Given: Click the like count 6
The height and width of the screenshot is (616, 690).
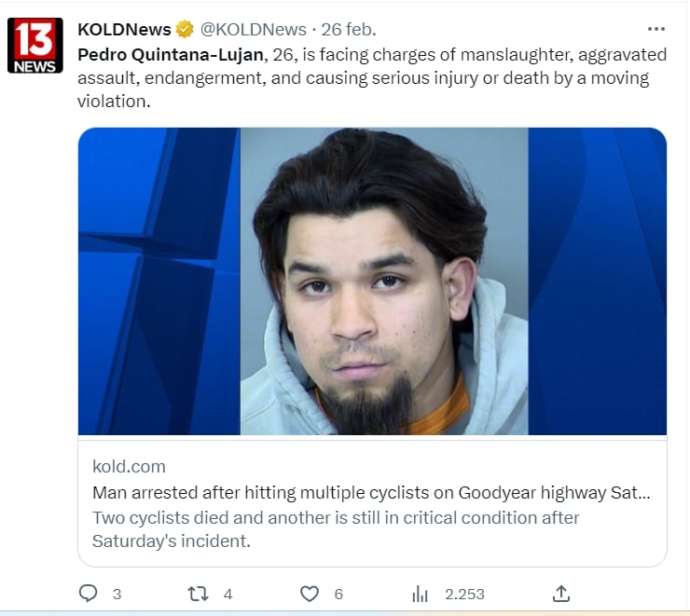Looking at the screenshot, I should point(338,595).
